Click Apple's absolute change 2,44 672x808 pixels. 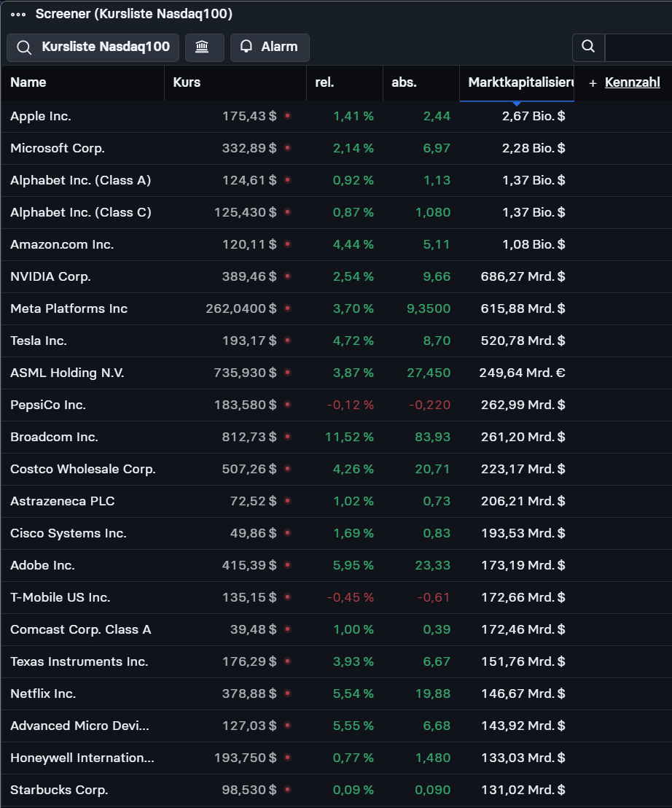[437, 117]
